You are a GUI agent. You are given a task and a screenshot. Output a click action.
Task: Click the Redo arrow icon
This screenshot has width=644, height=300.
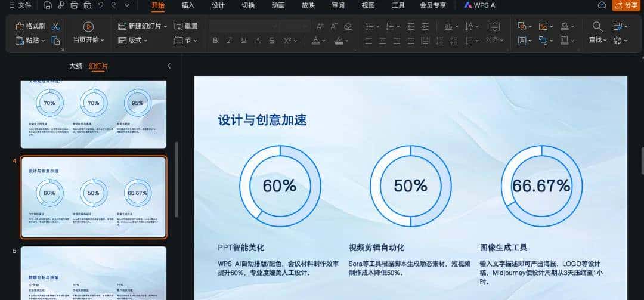point(114,5)
